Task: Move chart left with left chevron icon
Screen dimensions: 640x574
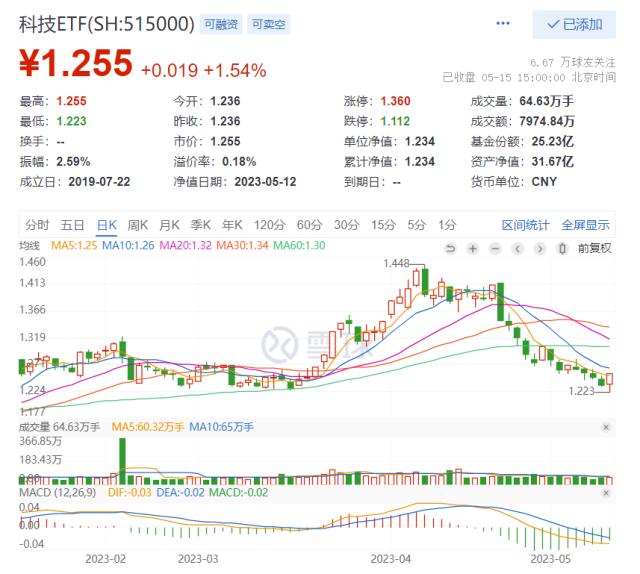Action: [518, 248]
